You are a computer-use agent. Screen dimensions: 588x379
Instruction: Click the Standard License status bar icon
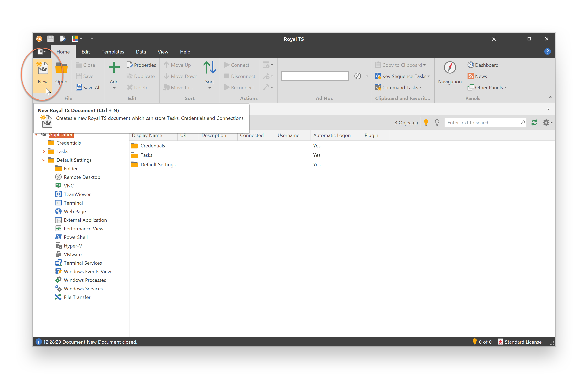coord(500,342)
